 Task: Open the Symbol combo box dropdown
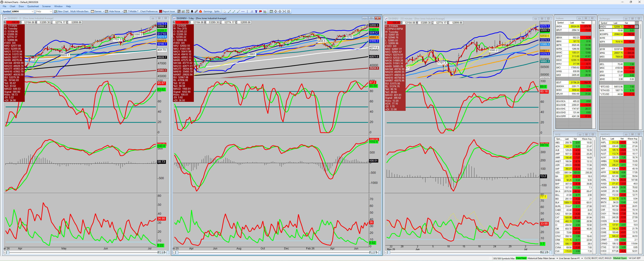tap(33, 11)
